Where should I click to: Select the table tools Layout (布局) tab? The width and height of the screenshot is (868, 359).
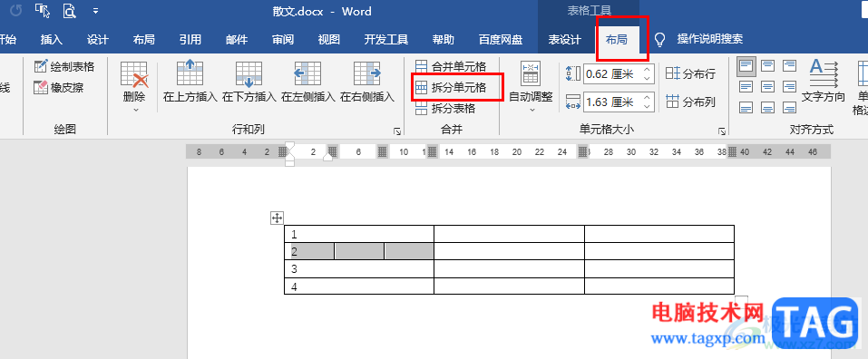(617, 39)
